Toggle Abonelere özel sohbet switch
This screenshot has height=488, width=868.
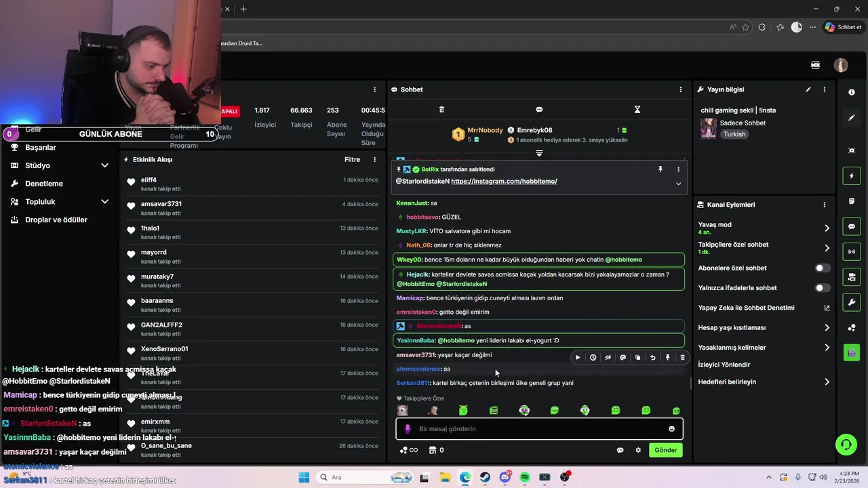[x=822, y=268]
